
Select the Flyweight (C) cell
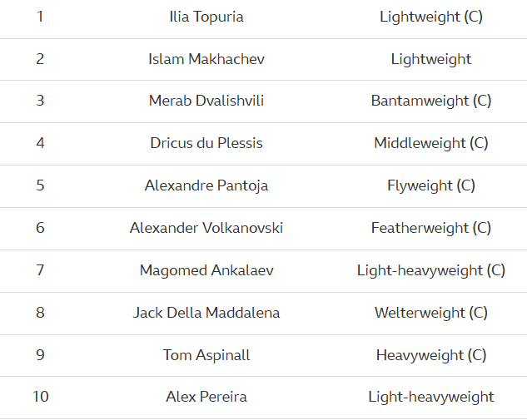(x=431, y=185)
